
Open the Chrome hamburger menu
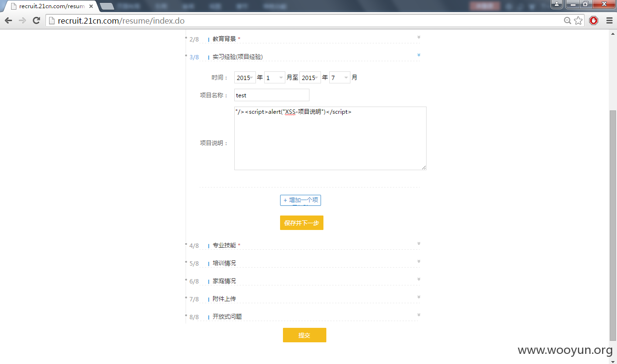[609, 21]
